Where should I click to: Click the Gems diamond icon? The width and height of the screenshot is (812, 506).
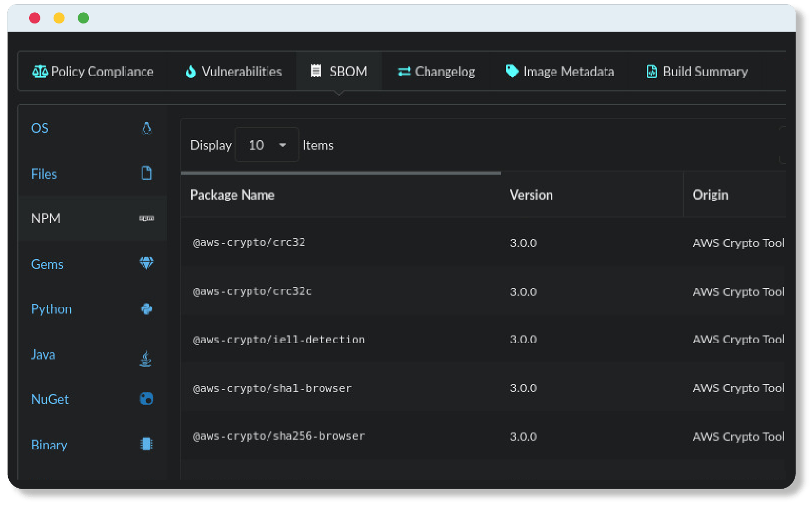[x=147, y=263]
